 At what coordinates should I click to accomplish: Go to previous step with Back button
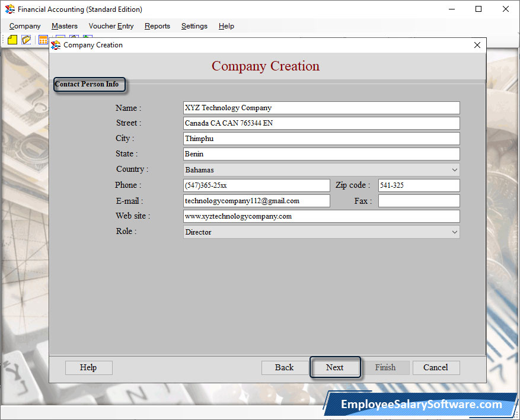[284, 367]
